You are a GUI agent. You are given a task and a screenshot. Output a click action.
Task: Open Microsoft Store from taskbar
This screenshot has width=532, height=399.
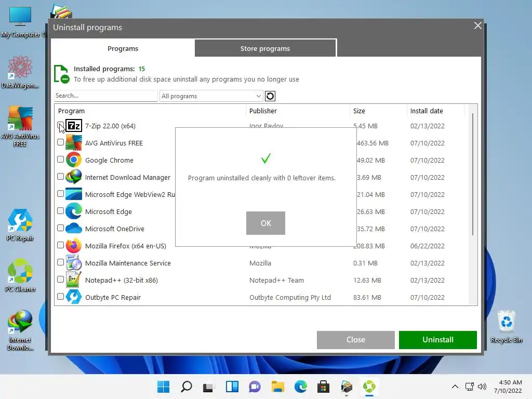[x=323, y=387]
